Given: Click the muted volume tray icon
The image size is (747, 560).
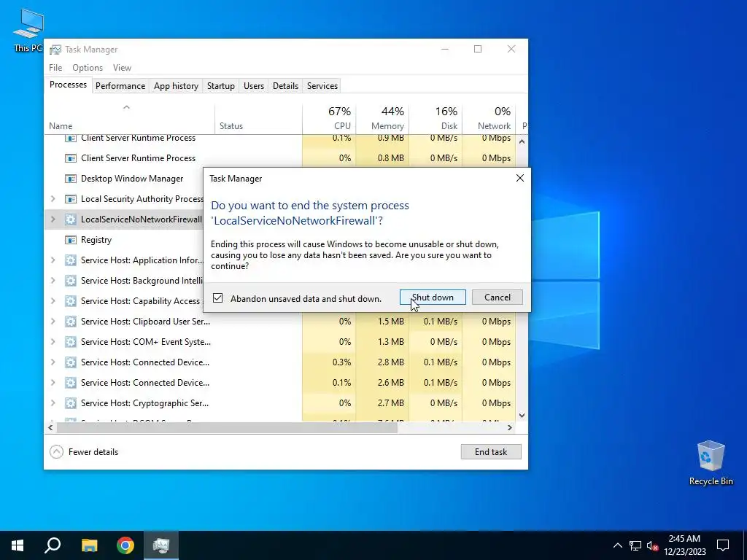Looking at the screenshot, I should coord(652,545).
